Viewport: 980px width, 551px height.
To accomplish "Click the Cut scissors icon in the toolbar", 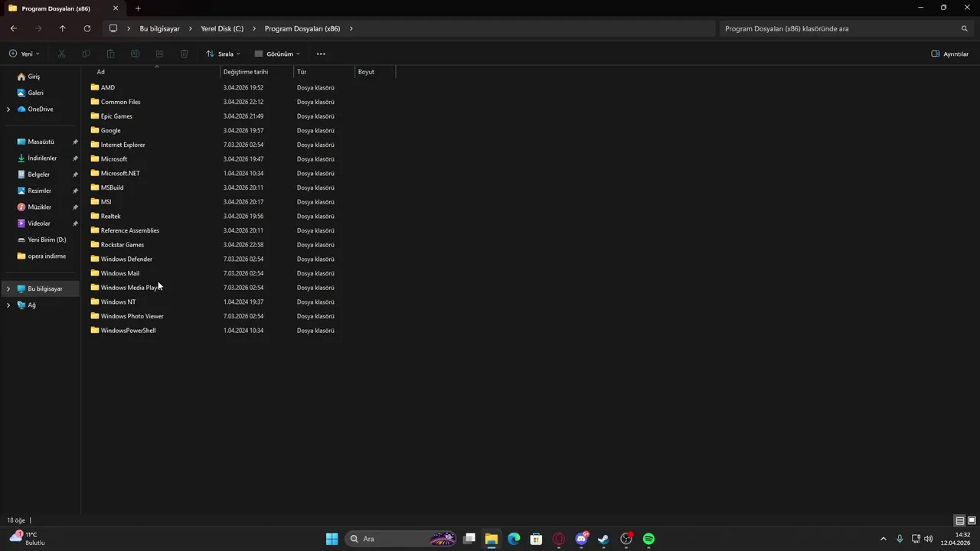I will 62,54.
